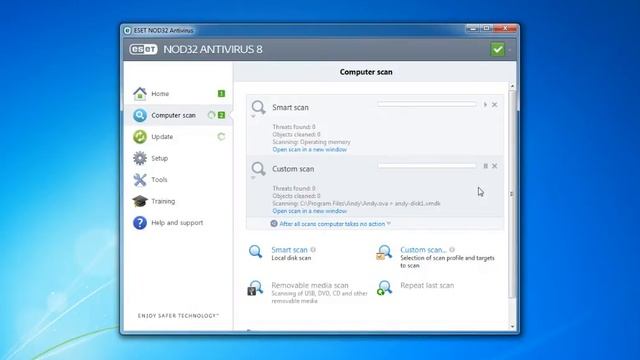The height and width of the screenshot is (360, 640).
Task: Click the circular icon before after-scan action
Action: click(274, 224)
